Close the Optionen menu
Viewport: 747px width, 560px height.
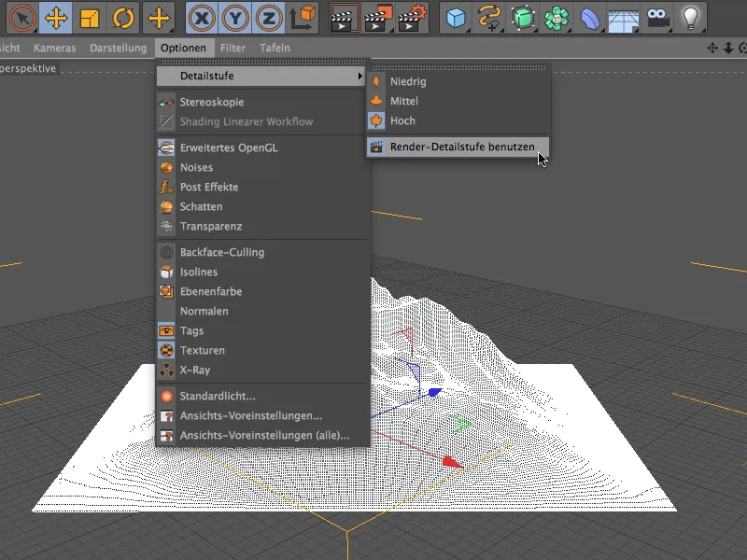(183, 48)
